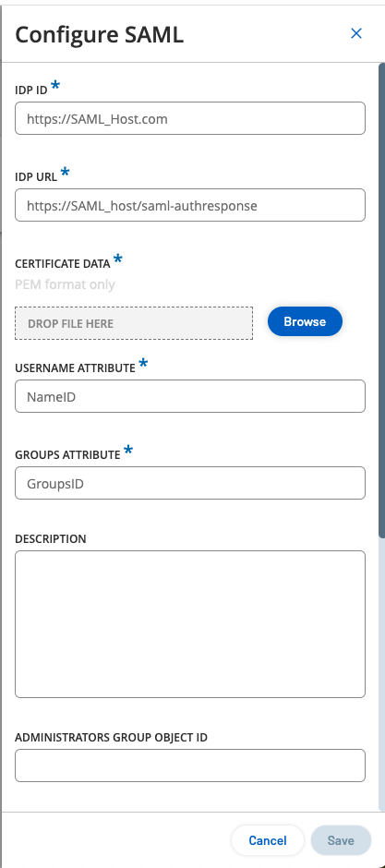
Task: Select the Username Attribute field
Action: point(190,396)
